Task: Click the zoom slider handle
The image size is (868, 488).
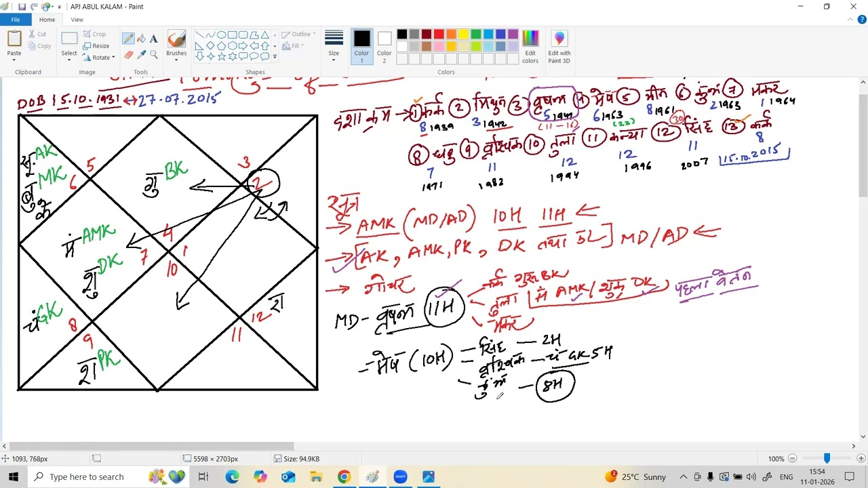Action: (x=827, y=459)
